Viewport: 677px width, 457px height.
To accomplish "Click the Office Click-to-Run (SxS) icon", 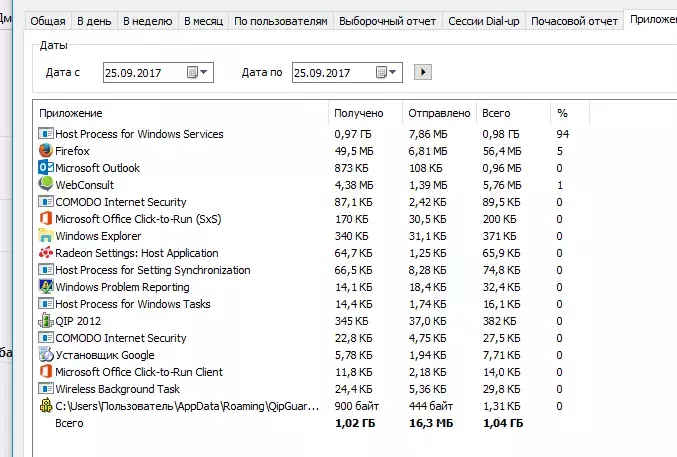I will point(46,219).
